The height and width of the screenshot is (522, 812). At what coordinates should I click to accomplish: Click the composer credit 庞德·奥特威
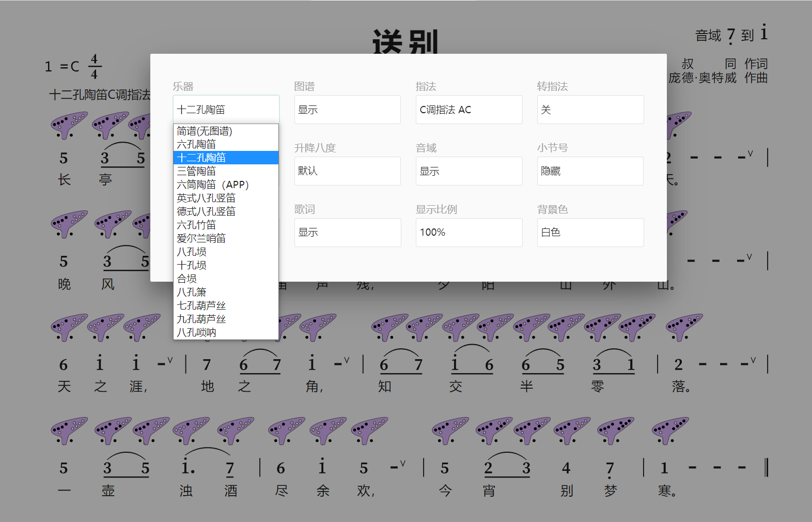pos(702,78)
